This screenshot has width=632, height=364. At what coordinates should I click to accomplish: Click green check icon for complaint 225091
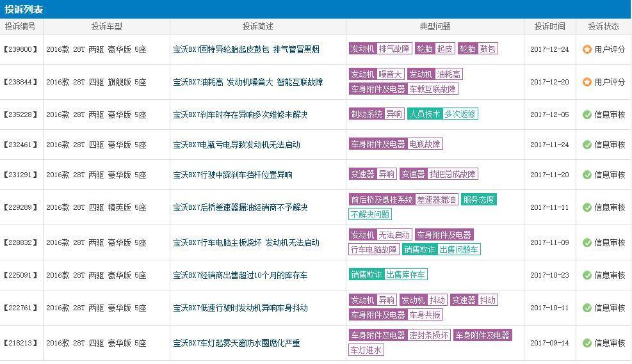tap(587, 275)
